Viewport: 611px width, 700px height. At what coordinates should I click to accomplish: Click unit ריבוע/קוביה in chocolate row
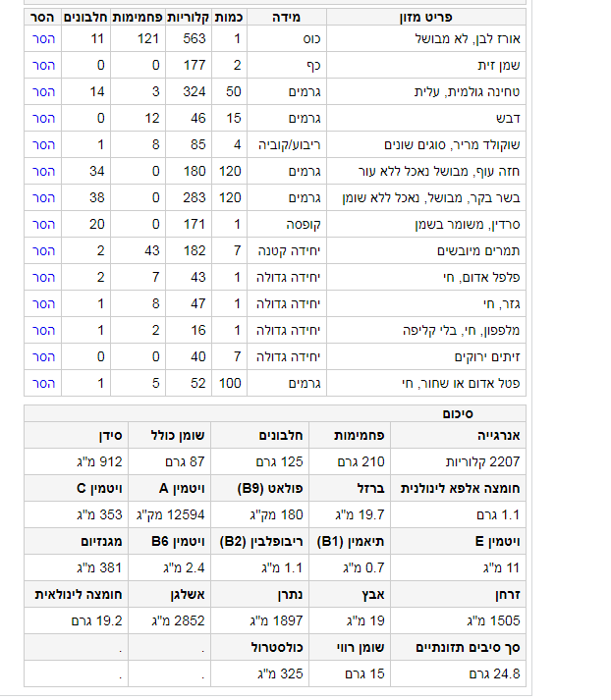click(x=290, y=144)
